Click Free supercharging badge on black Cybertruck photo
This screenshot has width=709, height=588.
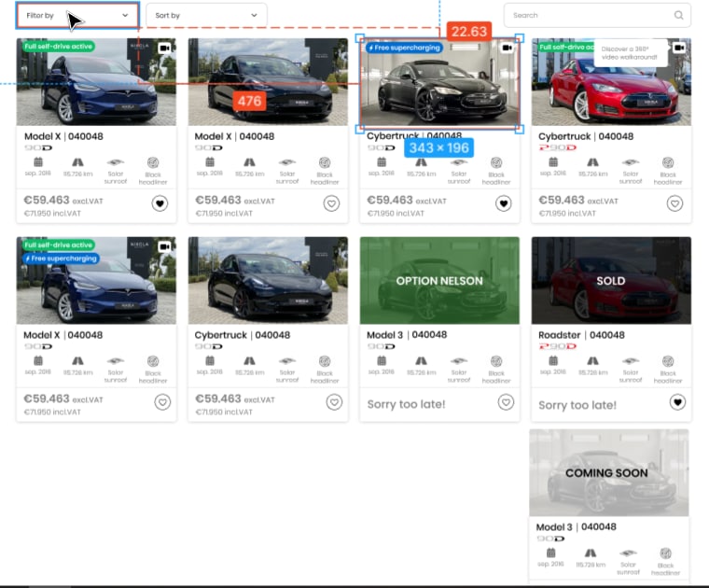[404, 48]
